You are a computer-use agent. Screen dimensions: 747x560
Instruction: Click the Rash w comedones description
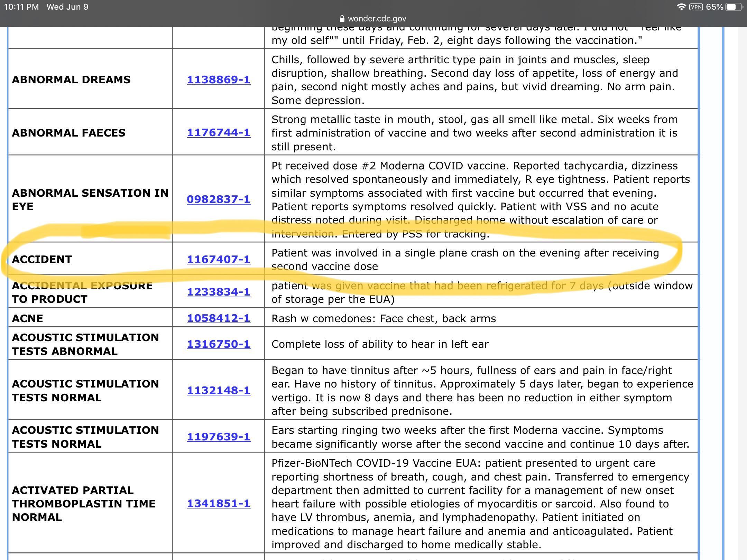point(384,318)
